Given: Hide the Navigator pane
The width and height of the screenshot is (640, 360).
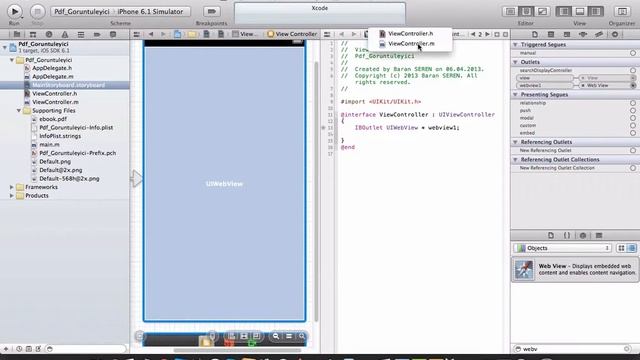Looking at the screenshot, I should pos(564,11).
